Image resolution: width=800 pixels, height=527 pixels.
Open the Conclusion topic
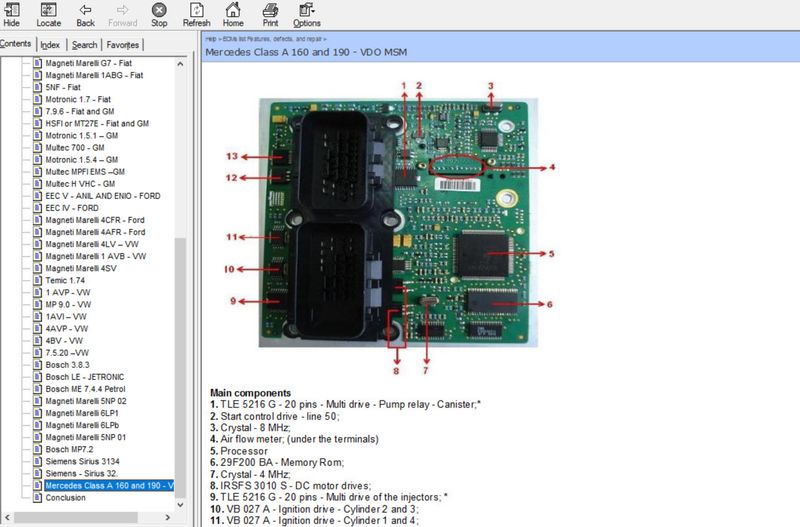click(65, 497)
